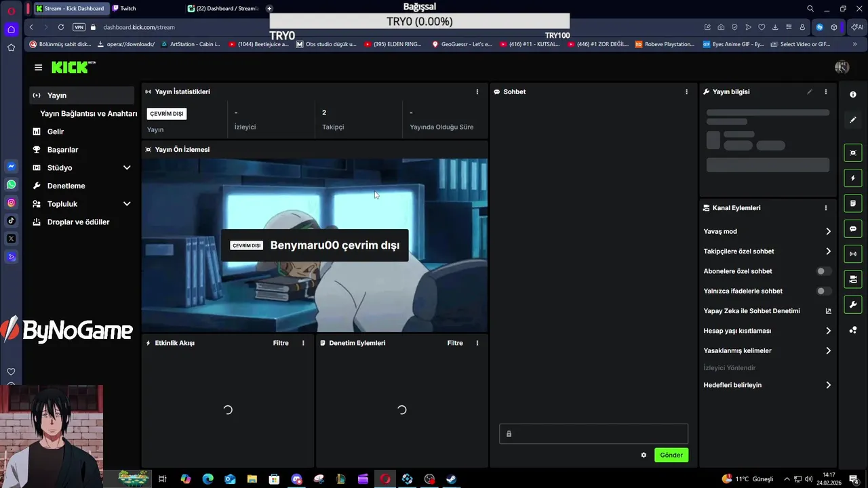Open Kanal Eylemleri three-dot options
Viewport: 868px width, 488px height.
click(x=825, y=208)
